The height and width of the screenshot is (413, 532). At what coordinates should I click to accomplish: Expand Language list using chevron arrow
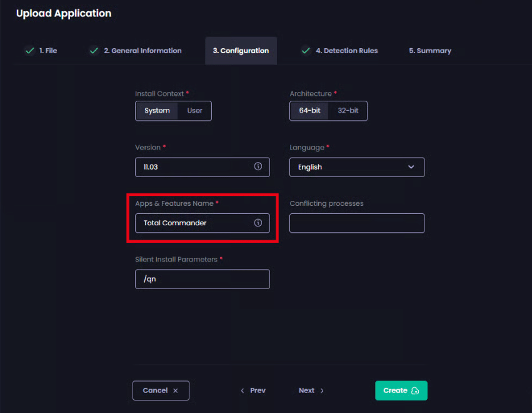point(411,167)
